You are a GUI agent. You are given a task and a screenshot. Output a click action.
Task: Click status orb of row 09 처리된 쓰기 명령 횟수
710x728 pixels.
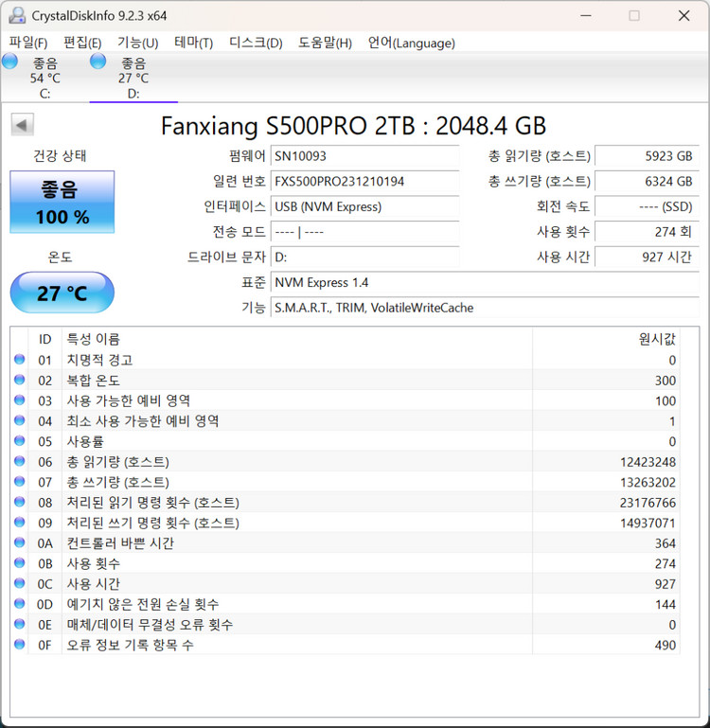click(20, 522)
